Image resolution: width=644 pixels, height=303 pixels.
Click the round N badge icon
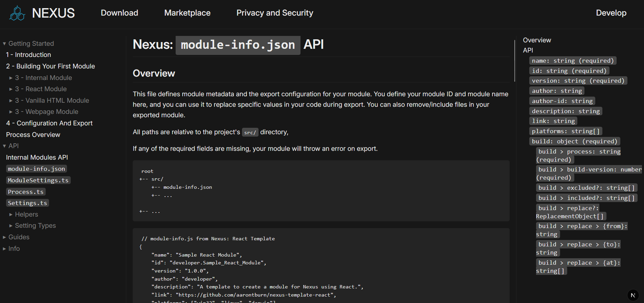coord(633,295)
